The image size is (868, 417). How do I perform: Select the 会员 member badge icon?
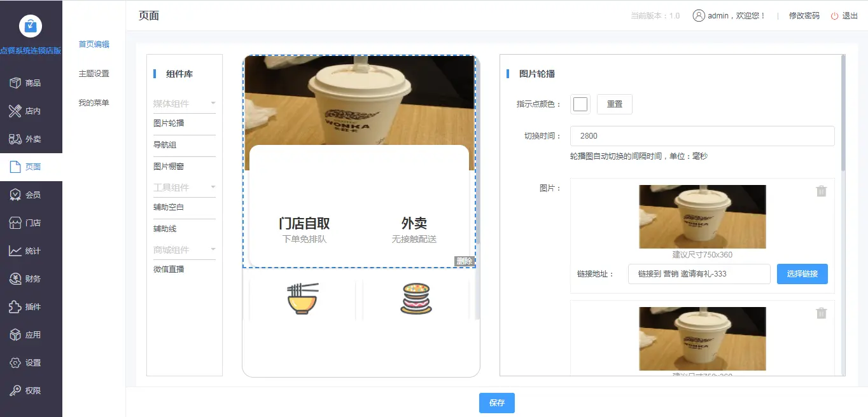pyautogui.click(x=15, y=195)
